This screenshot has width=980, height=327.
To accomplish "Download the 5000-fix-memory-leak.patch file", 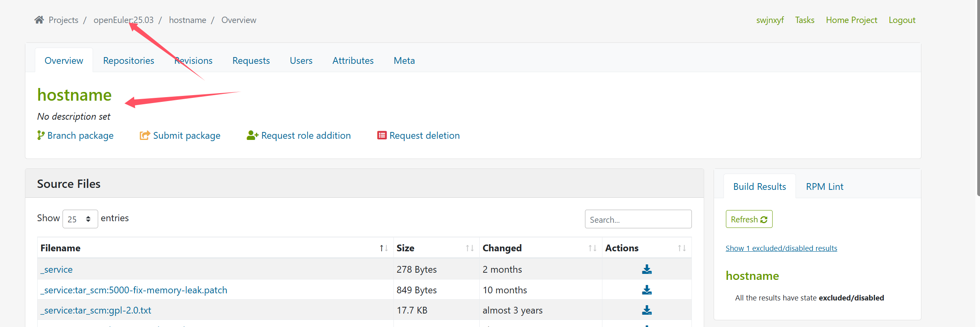I will [647, 290].
